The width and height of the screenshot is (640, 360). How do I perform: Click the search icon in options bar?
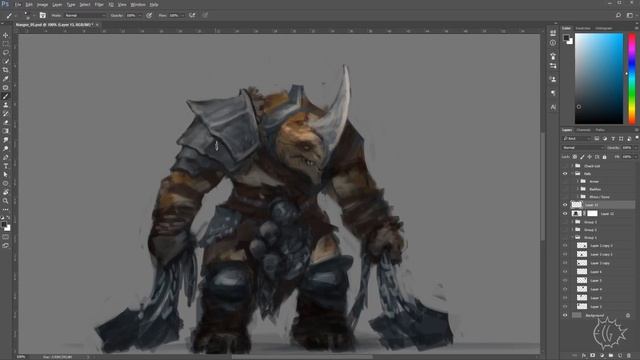pyautogui.click(x=618, y=16)
